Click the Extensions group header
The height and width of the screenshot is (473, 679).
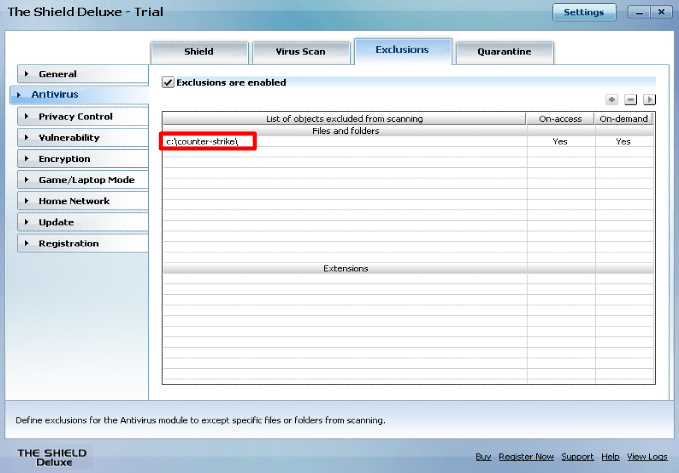point(345,269)
